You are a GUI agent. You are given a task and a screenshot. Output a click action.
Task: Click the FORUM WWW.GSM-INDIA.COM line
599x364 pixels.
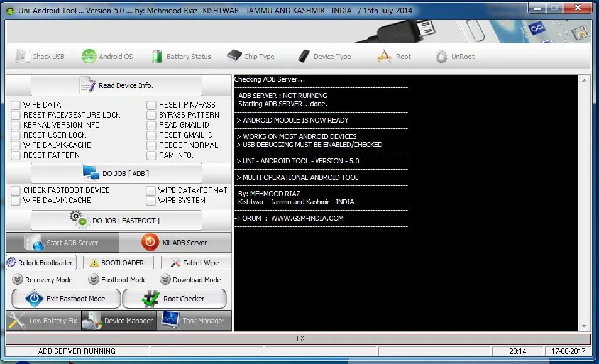(290, 218)
